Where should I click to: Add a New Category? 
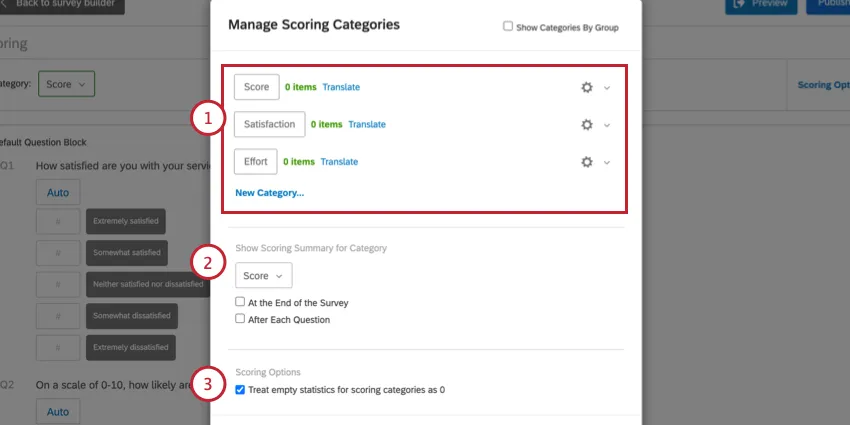click(x=269, y=192)
